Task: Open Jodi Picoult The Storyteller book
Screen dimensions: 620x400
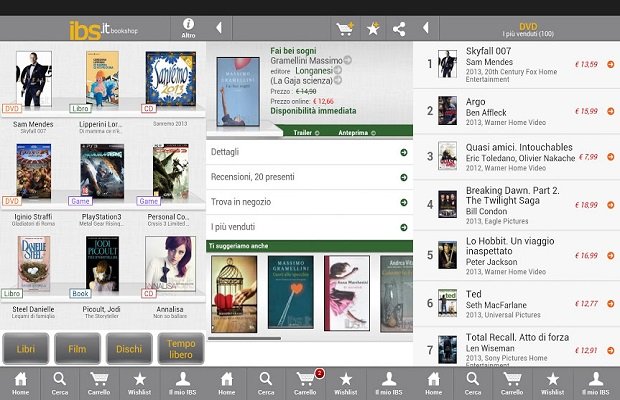Action: pyautogui.click(x=102, y=264)
